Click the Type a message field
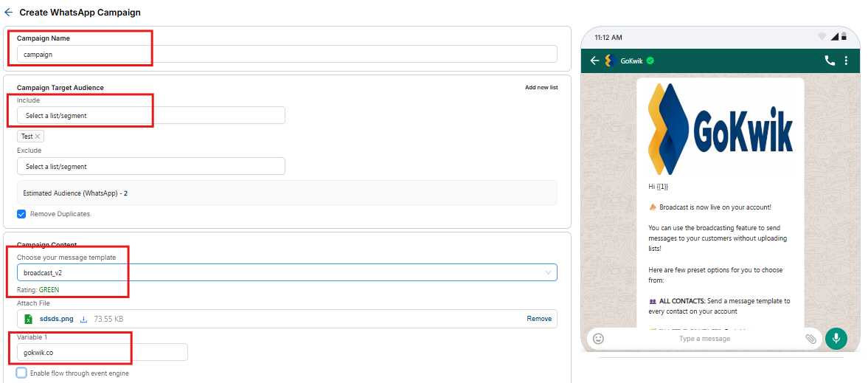This screenshot has width=868, height=383. pos(704,338)
